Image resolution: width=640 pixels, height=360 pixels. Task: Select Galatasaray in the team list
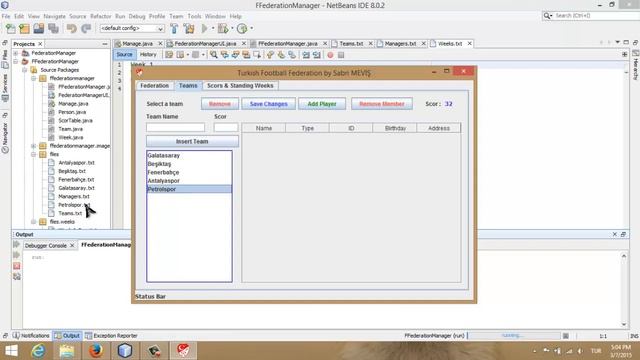tap(189, 156)
